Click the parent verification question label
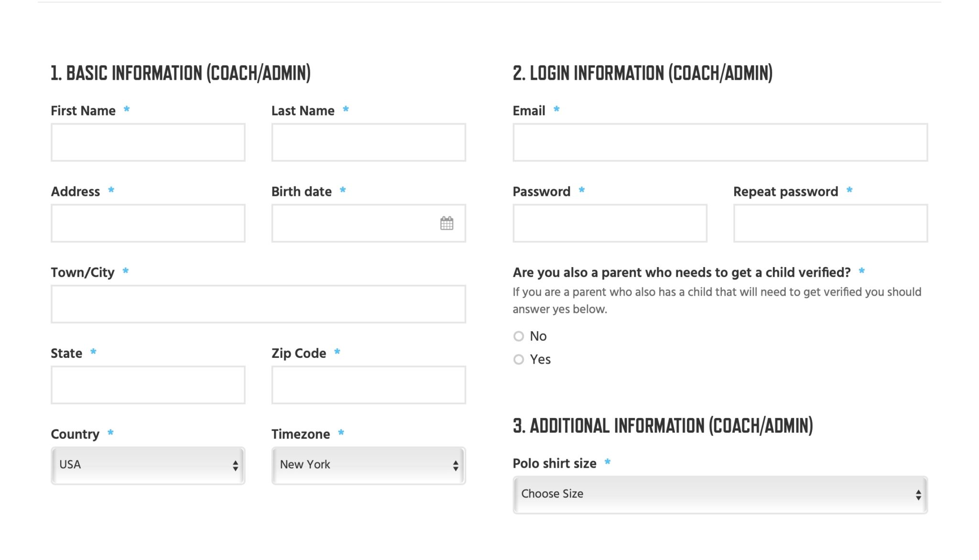Image resolution: width=979 pixels, height=560 pixels. pyautogui.click(x=681, y=272)
